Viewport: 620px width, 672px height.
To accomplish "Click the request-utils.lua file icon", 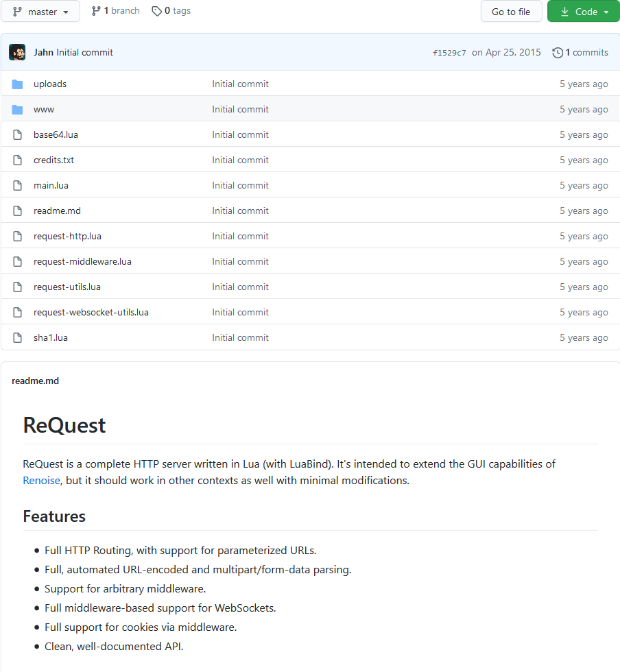I will pos(18,287).
